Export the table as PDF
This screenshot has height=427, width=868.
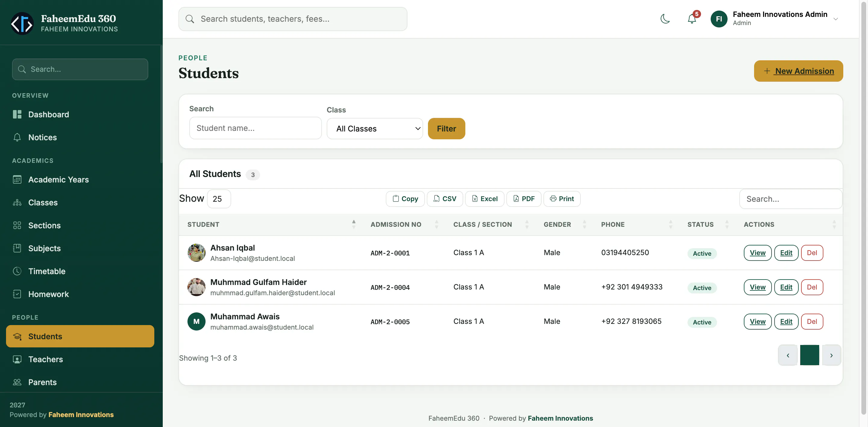click(524, 199)
